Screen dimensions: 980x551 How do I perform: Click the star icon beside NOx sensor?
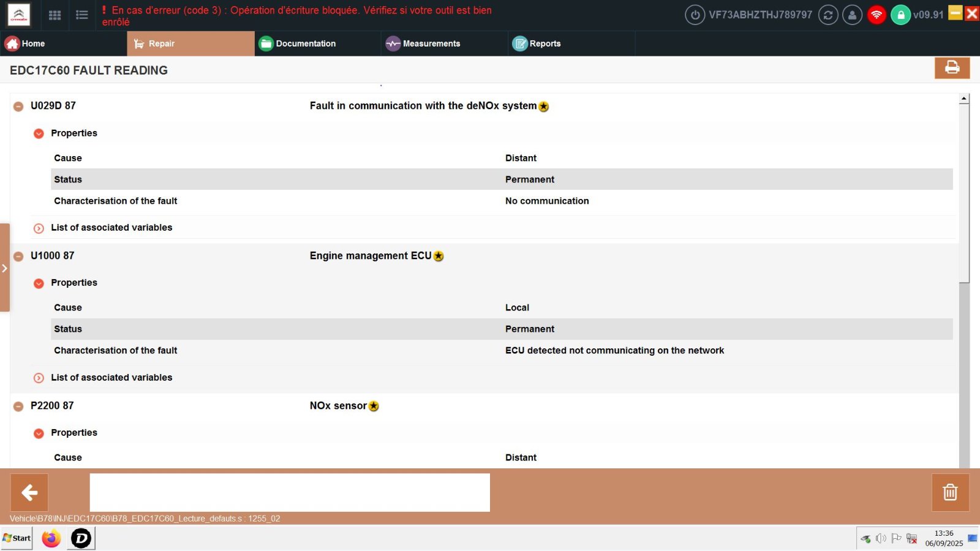[374, 407]
